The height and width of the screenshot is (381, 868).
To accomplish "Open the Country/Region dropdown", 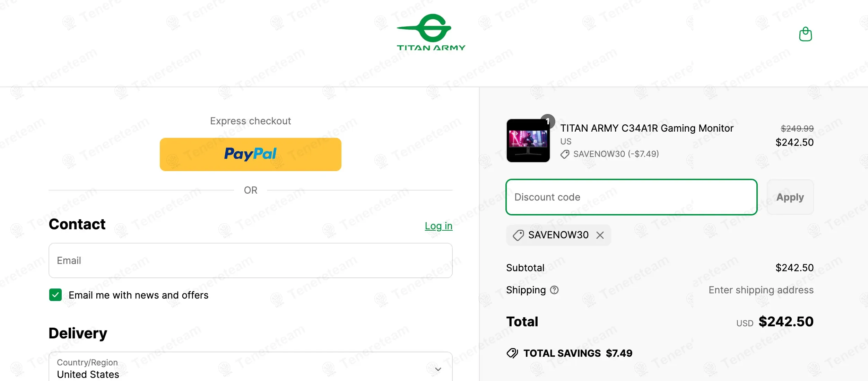I will click(250, 369).
